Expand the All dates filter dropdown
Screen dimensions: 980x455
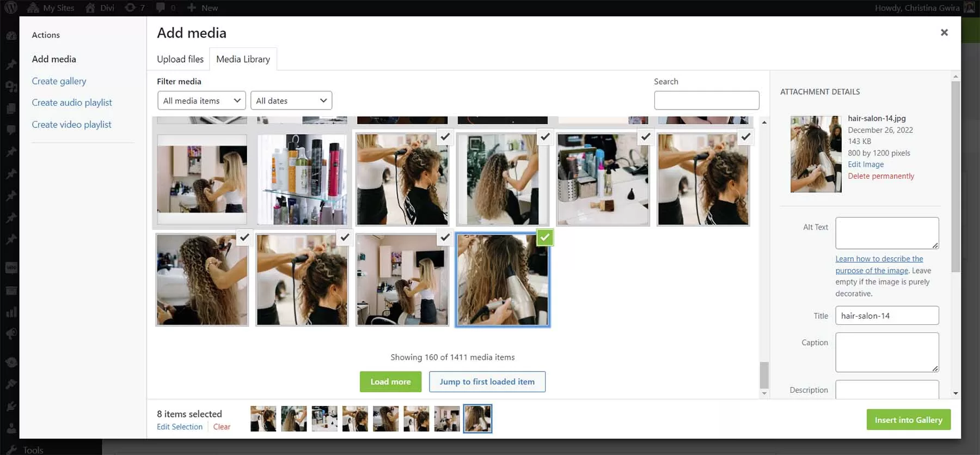pos(291,101)
